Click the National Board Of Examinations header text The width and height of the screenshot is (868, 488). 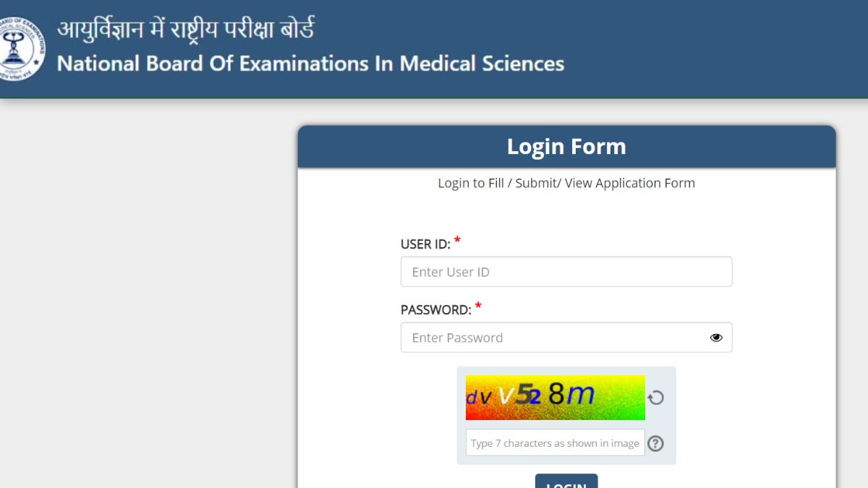311,64
